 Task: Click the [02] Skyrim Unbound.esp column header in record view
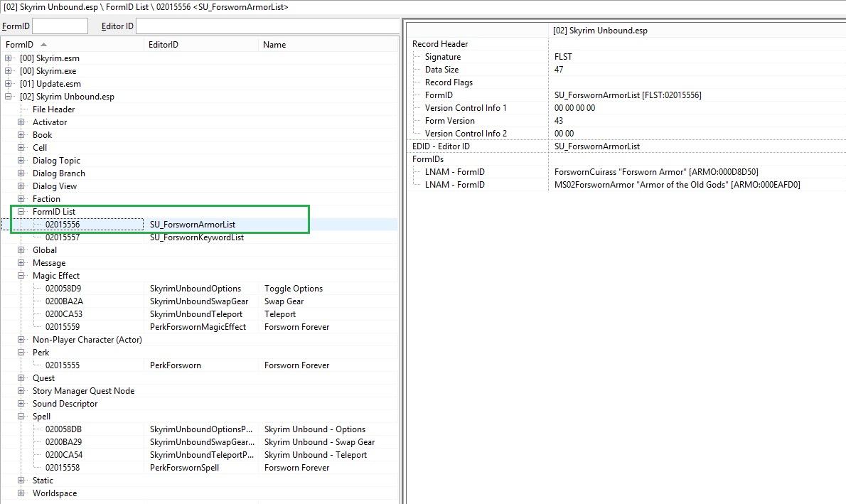point(697,31)
